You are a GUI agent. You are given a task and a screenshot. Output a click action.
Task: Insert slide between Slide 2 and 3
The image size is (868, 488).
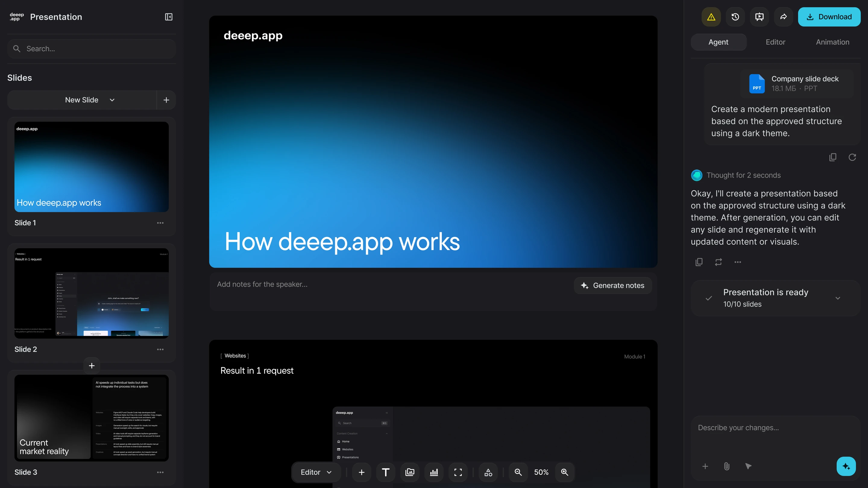coord(92,366)
